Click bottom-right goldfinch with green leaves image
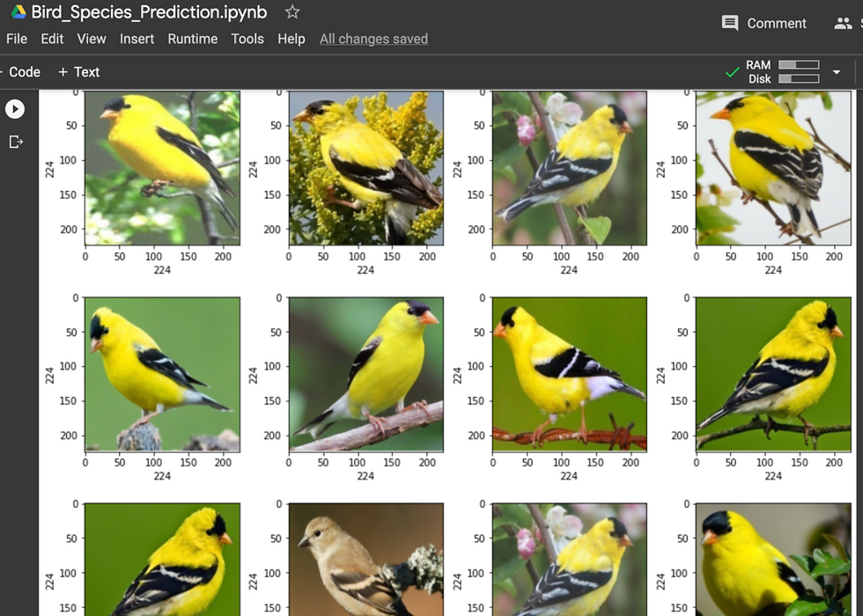This screenshot has height=616, width=863. tap(773, 560)
